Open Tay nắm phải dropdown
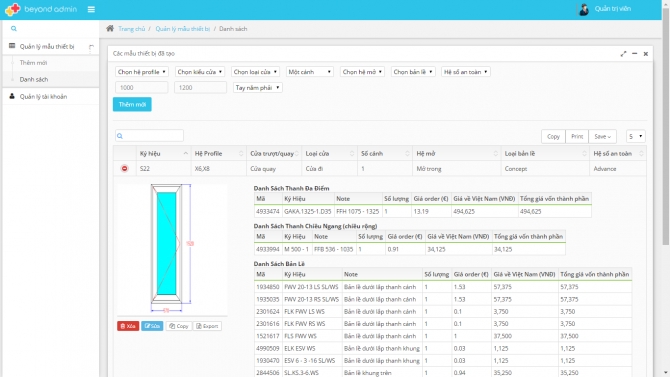Screen dimensions: 670x377 pos(257,88)
